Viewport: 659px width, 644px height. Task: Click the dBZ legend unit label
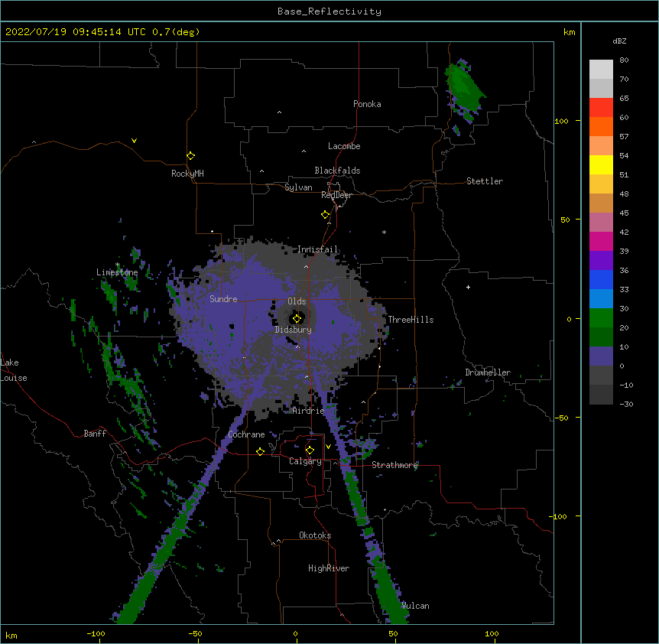tap(619, 41)
